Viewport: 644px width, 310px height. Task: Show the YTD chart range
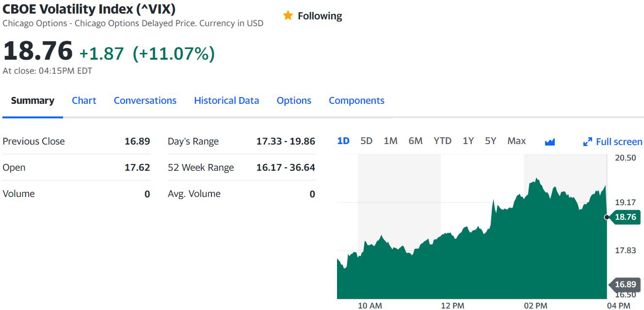click(x=442, y=141)
